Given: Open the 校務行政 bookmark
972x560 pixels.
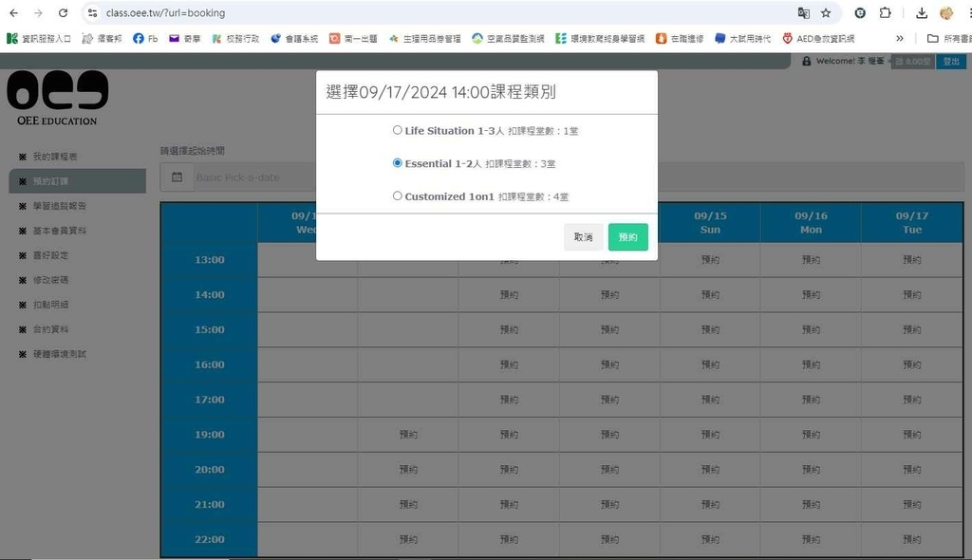Looking at the screenshot, I should [x=235, y=39].
